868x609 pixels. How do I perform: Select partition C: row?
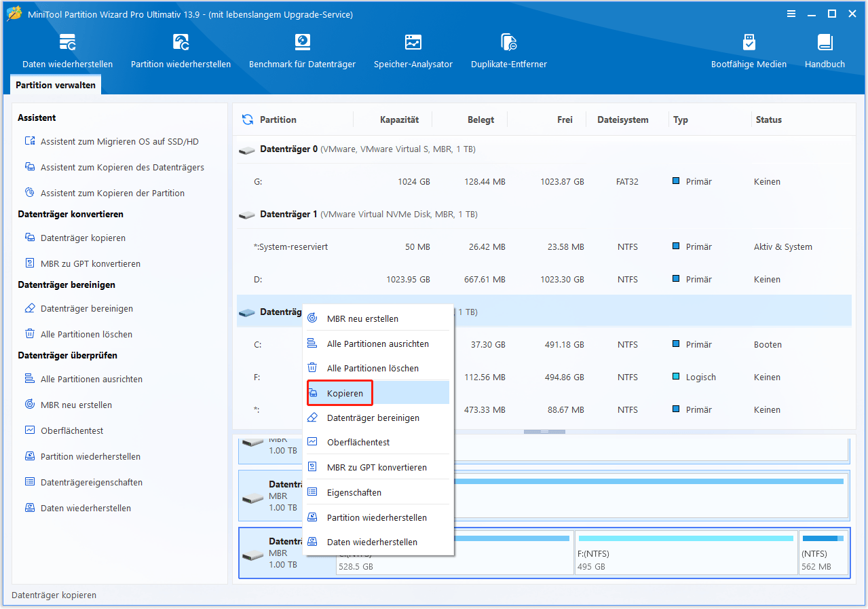coord(544,344)
